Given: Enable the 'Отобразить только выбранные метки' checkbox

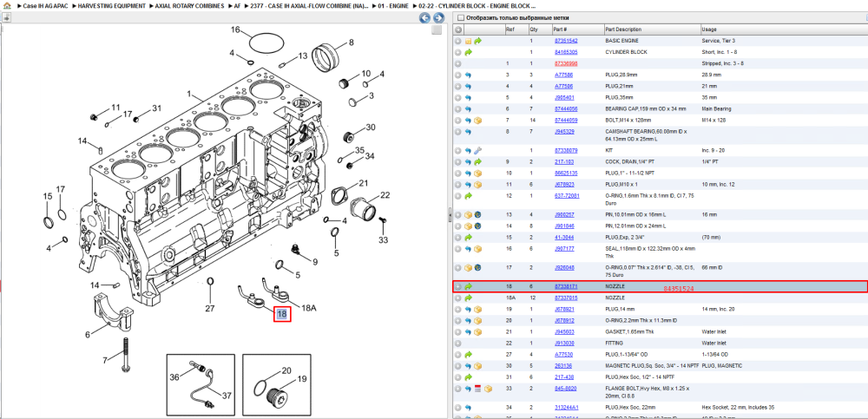Looking at the screenshot, I should [461, 17].
